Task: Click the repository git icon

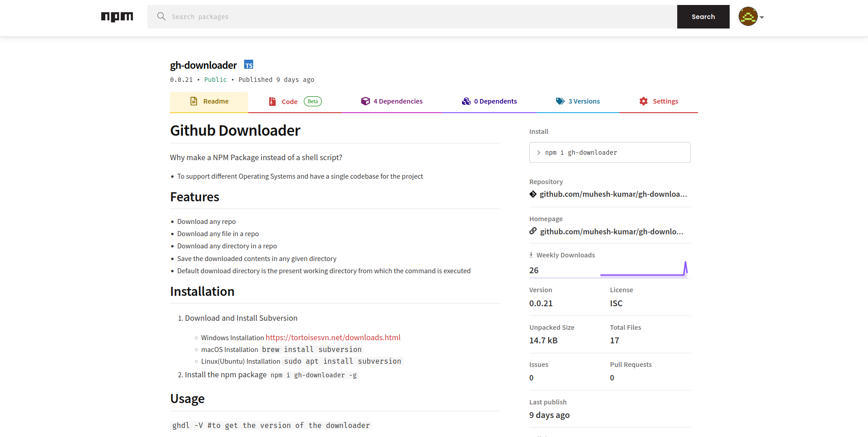Action: pyautogui.click(x=533, y=194)
